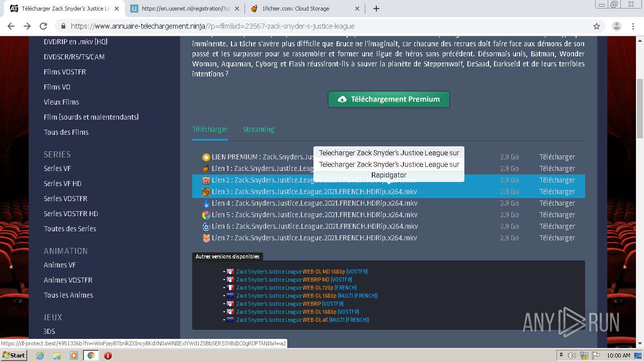Click the browser forward arrow
The height and width of the screenshot is (362, 644).
pyautogui.click(x=27, y=26)
